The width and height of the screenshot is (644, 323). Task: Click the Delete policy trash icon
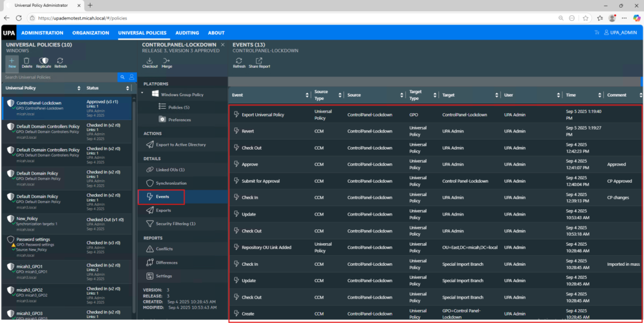(x=27, y=62)
